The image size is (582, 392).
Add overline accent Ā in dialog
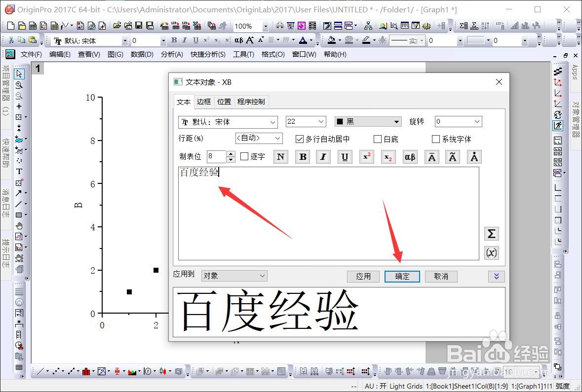point(431,157)
